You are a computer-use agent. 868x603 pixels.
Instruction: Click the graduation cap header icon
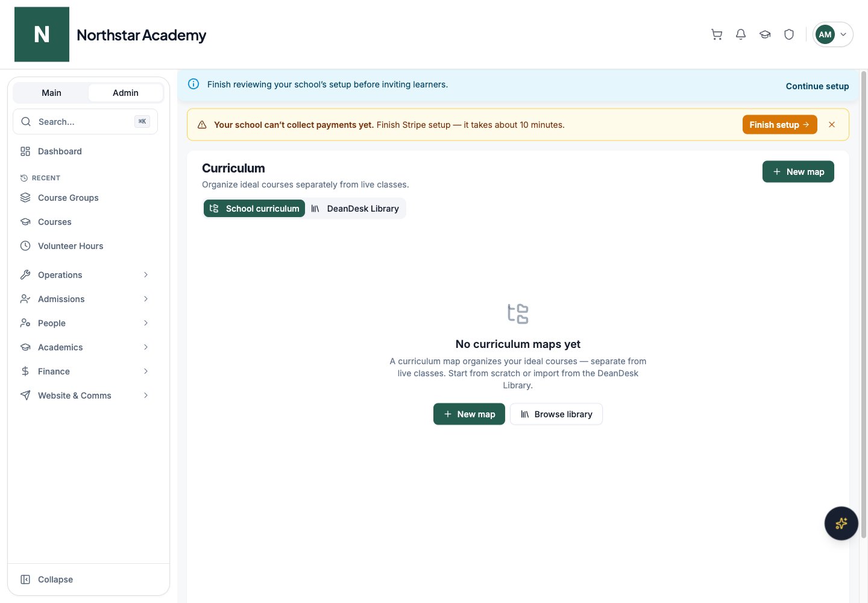pyautogui.click(x=765, y=34)
